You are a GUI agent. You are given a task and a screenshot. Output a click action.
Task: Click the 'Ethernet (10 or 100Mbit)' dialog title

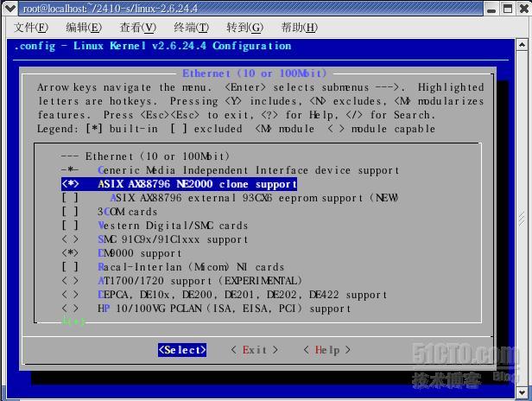[x=255, y=73]
